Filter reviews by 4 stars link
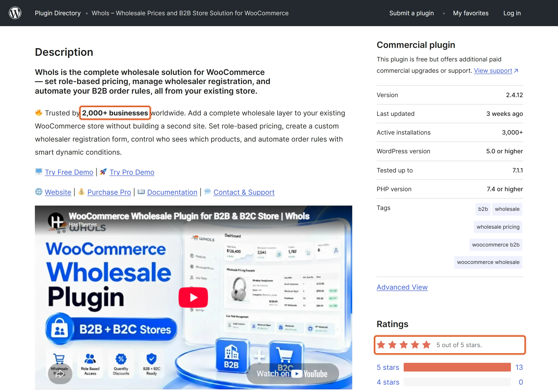The width and height of the screenshot is (558, 392). (388, 382)
